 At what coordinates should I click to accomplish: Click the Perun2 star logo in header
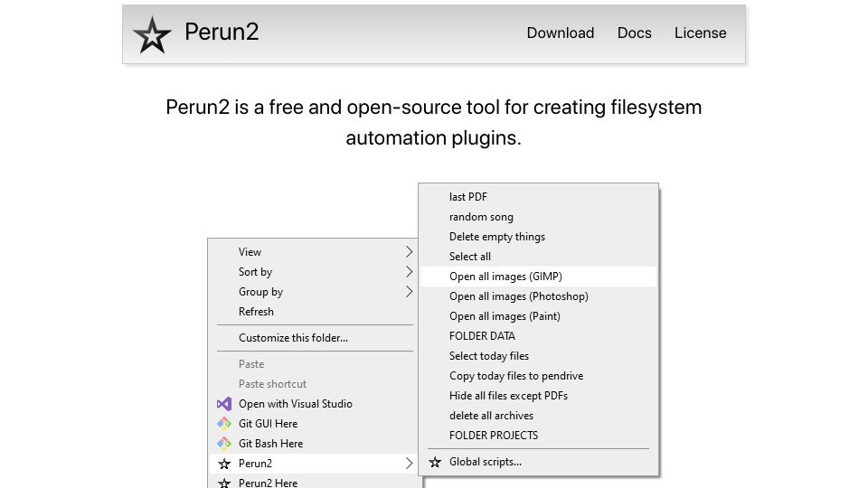coord(152,34)
